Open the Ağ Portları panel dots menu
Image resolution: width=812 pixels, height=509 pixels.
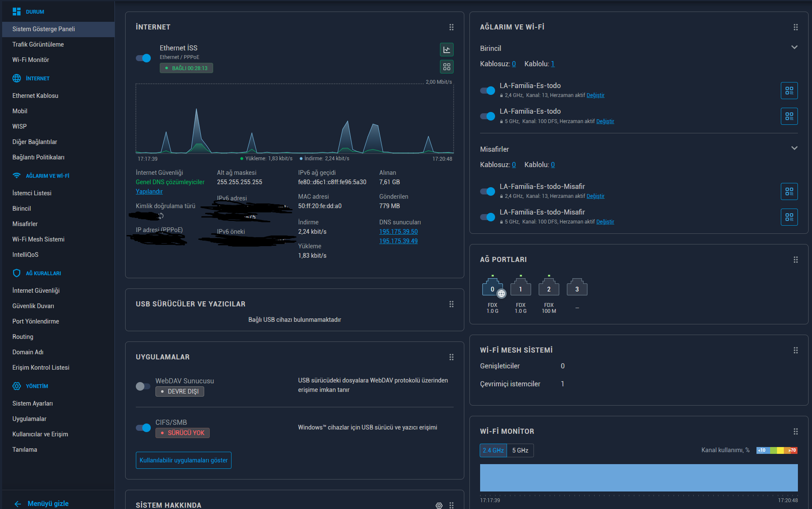796,260
